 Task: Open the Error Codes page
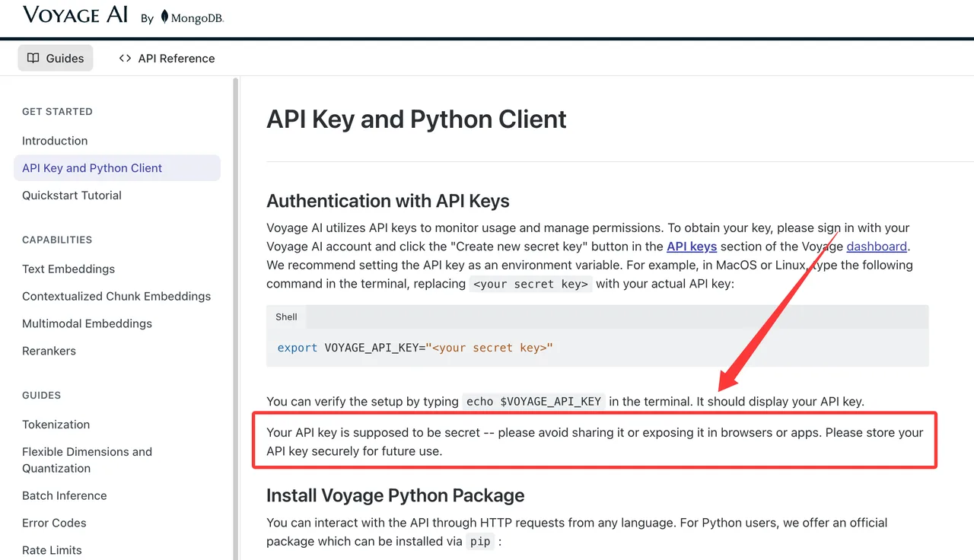click(x=54, y=523)
